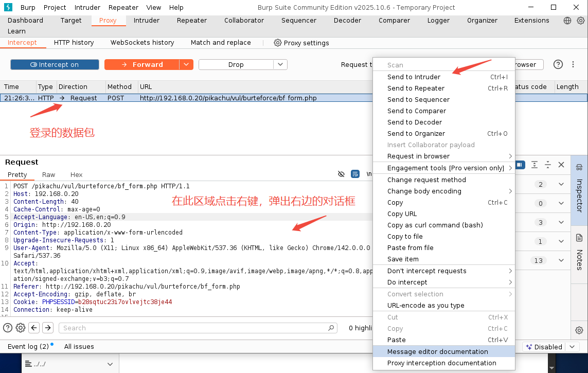Switch to the WebSockets history tab
This screenshot has width=588, height=373.
click(142, 43)
